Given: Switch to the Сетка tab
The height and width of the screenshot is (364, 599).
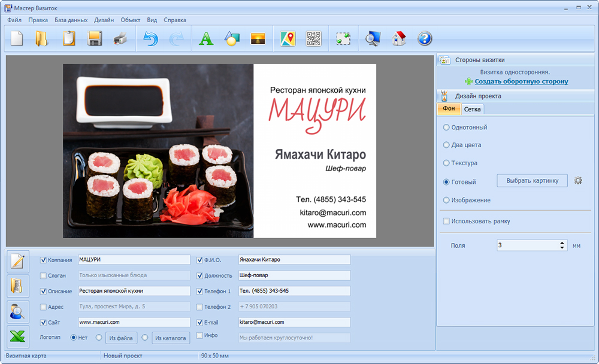Looking at the screenshot, I should [472, 109].
